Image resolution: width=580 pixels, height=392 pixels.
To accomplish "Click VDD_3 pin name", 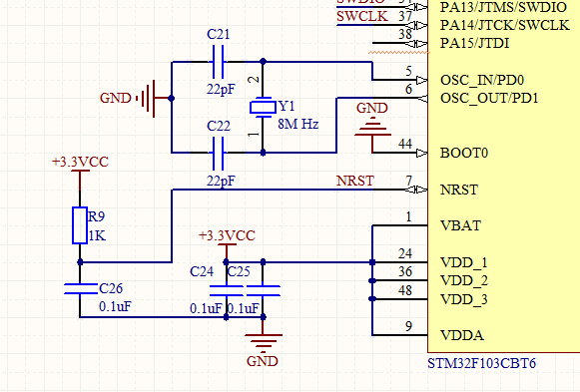I will point(464,299).
